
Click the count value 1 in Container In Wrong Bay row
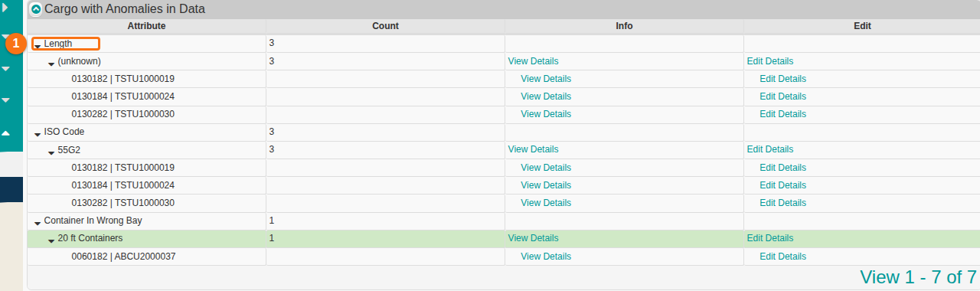tap(272, 221)
